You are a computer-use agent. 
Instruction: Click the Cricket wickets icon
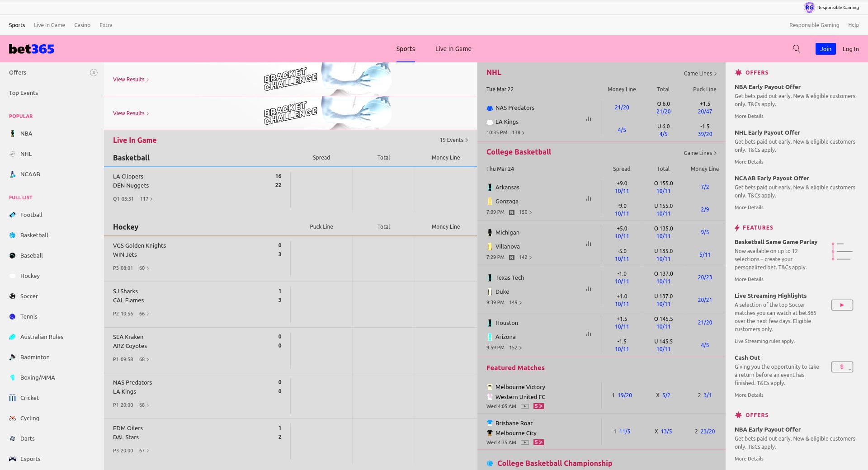coord(12,398)
